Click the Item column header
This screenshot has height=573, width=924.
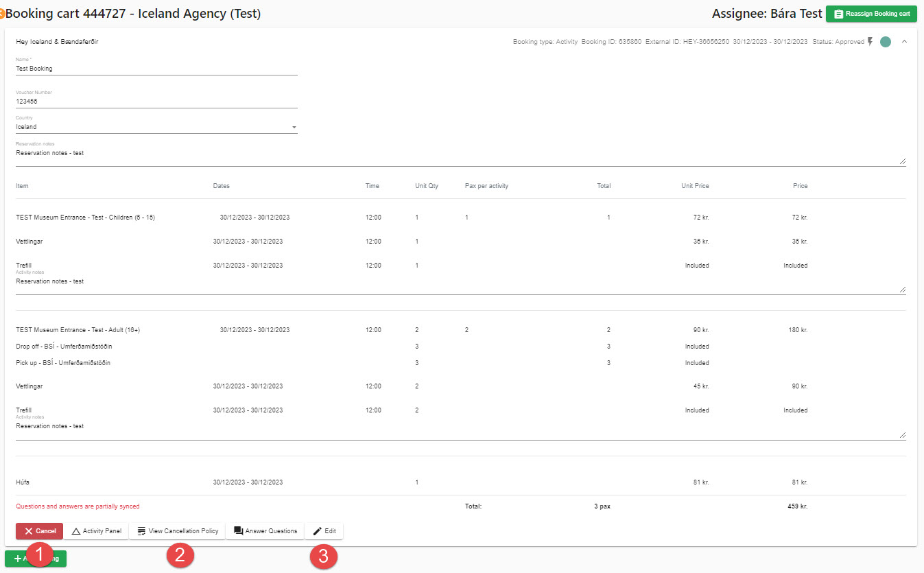(22, 186)
